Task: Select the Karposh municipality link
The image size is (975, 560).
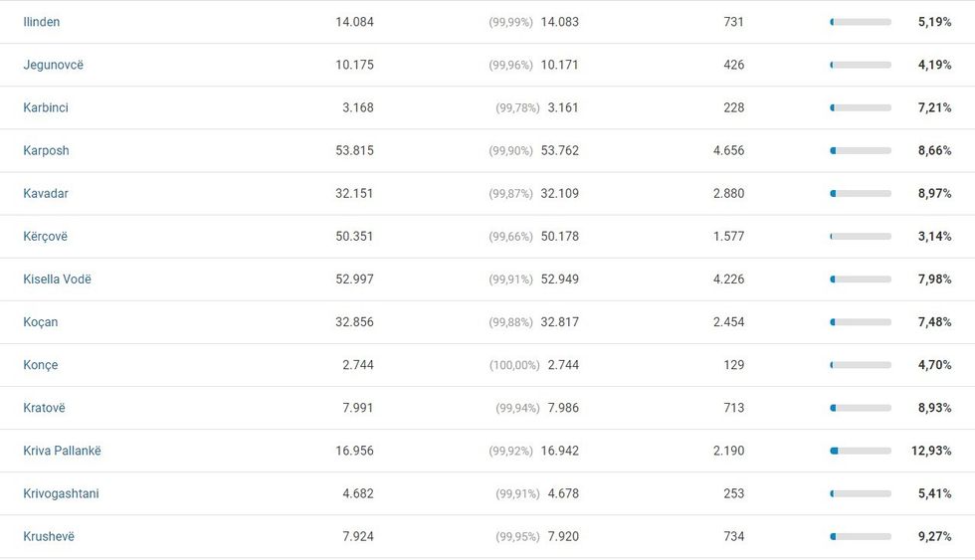Action: (47, 150)
